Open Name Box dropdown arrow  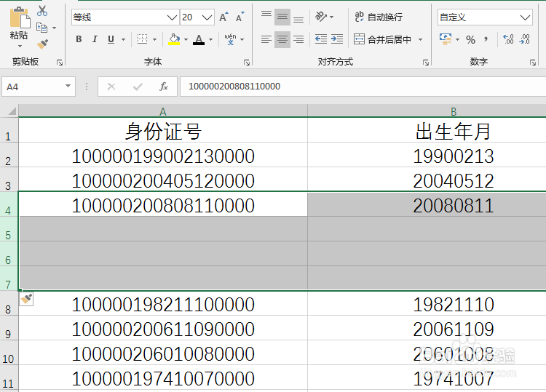pyautogui.click(x=68, y=87)
